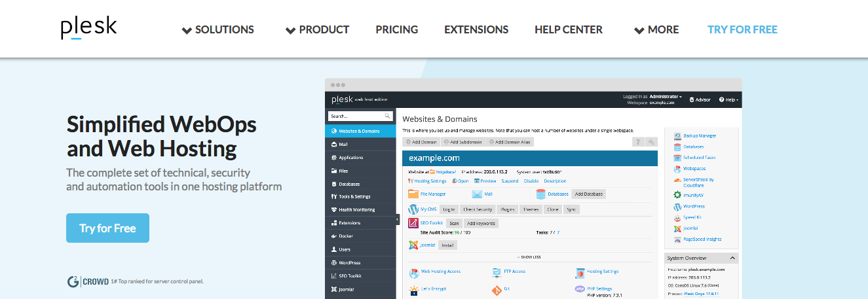Open the Mail icon in the sidebar
The height and width of the screenshot is (299, 868).
[x=334, y=144]
